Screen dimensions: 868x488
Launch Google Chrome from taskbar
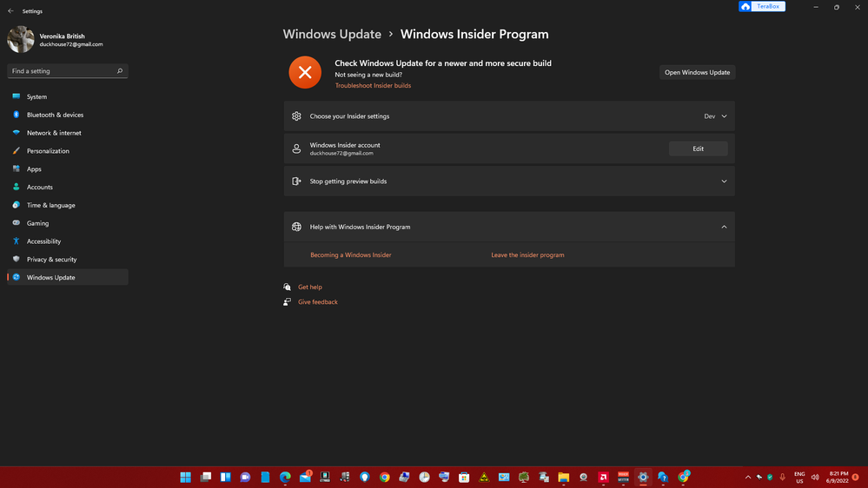pos(385,477)
